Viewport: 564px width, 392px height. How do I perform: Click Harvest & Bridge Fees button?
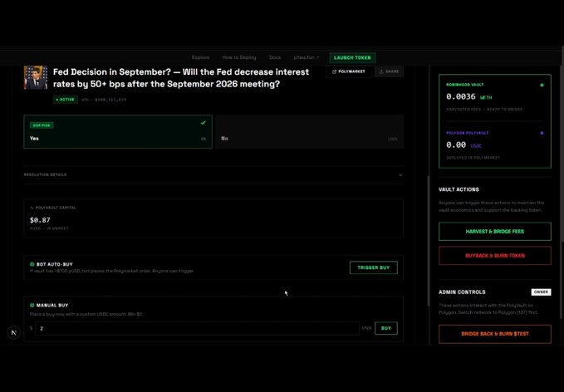[x=494, y=232]
